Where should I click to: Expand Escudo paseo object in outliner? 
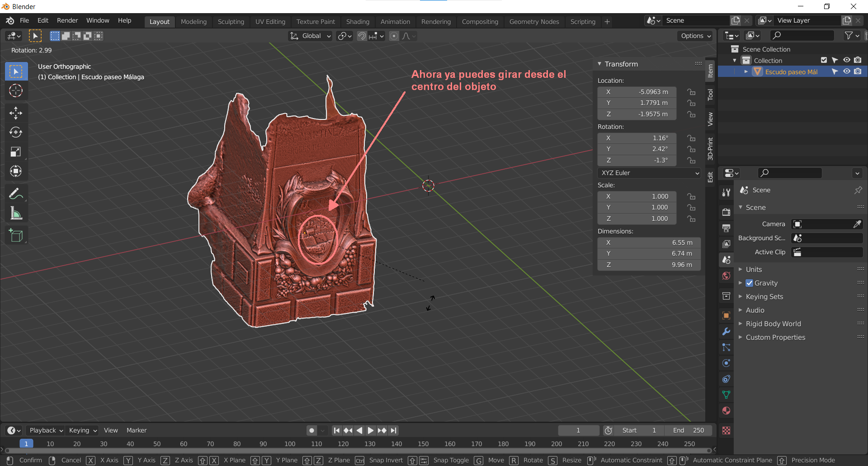pos(746,71)
